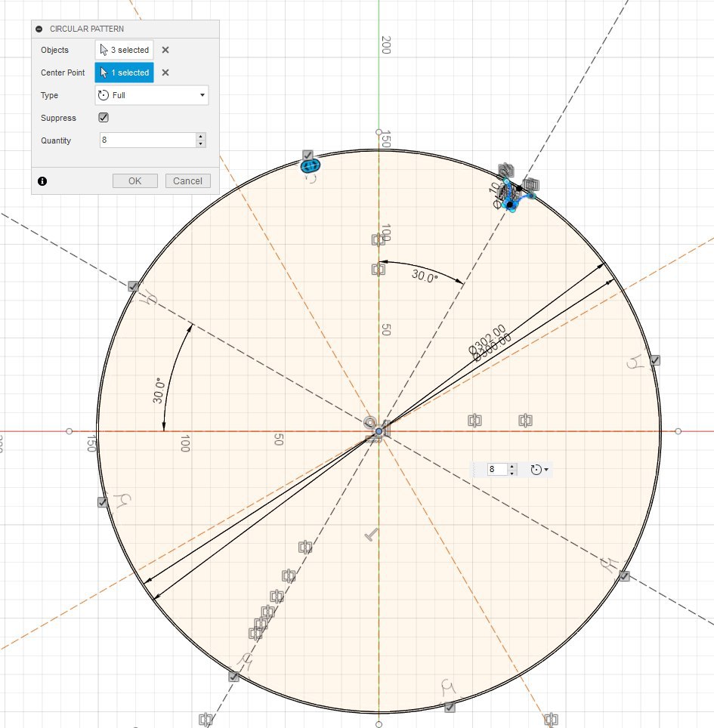Select the topmost symmetry icon on the lower-left dashed line
The width and height of the screenshot is (714, 728).
pos(304,548)
